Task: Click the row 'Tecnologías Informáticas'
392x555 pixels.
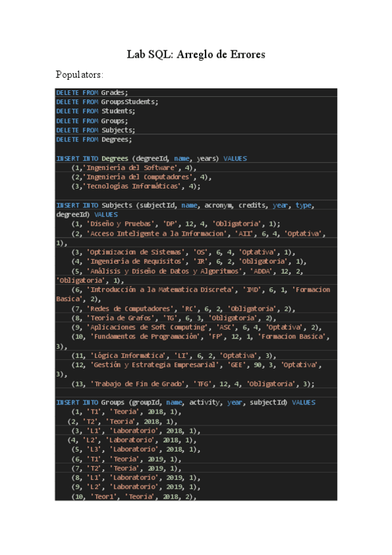Action: (136, 186)
